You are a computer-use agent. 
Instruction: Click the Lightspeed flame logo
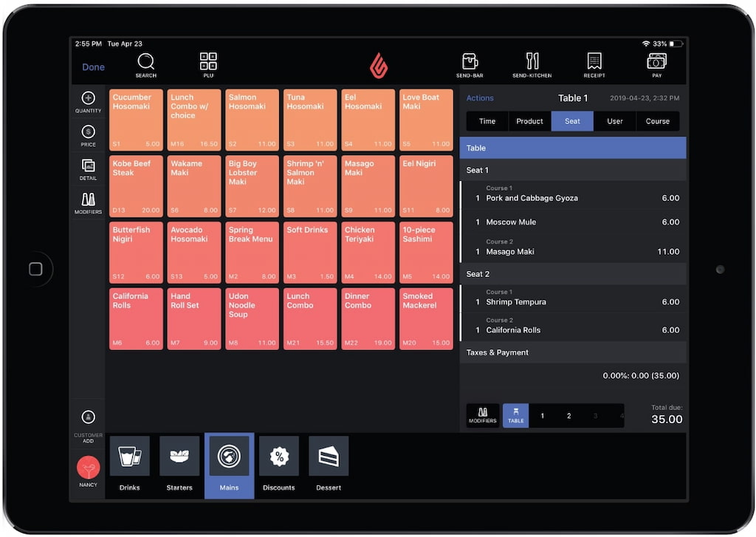click(x=379, y=66)
